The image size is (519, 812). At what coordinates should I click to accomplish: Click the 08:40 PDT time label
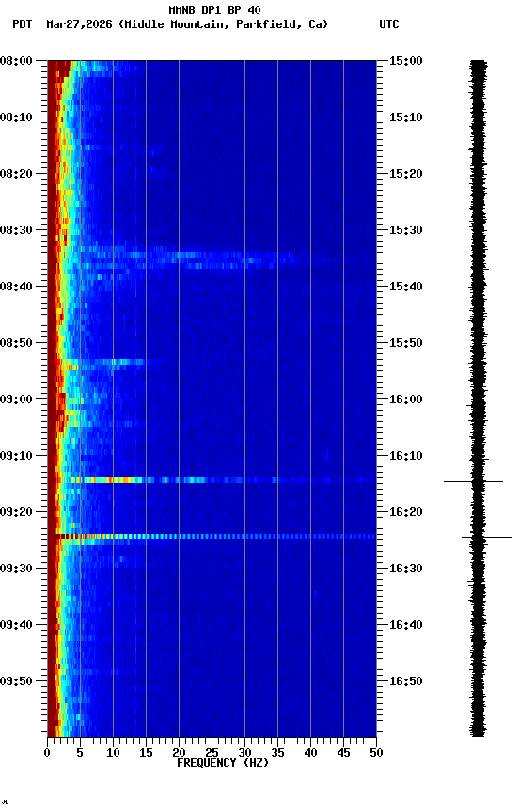[16, 287]
